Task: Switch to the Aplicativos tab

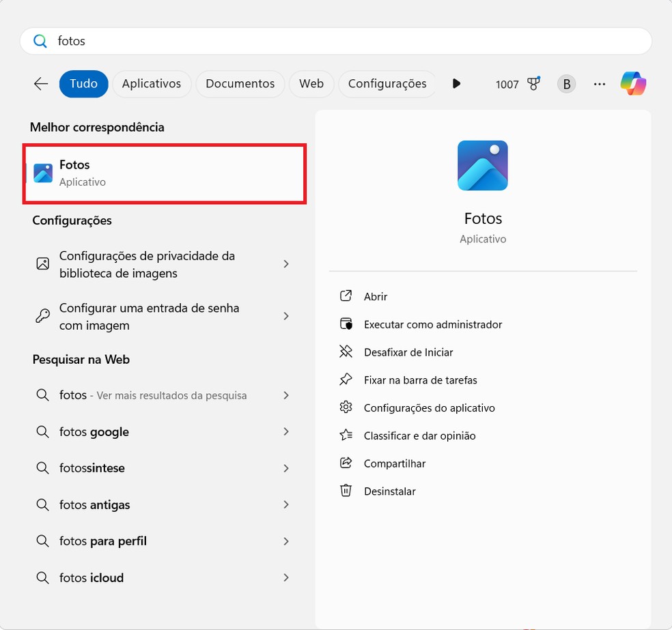Action: [x=152, y=83]
